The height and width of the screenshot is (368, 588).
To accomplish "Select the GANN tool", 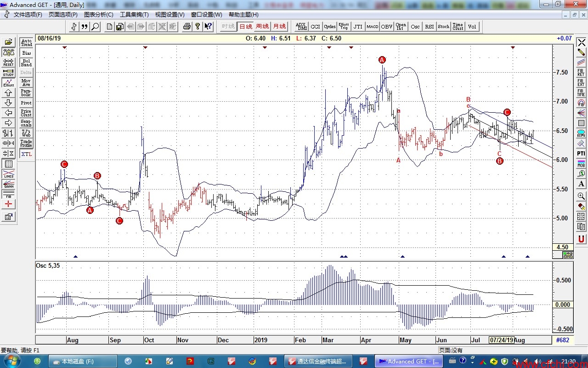I will [8, 184].
